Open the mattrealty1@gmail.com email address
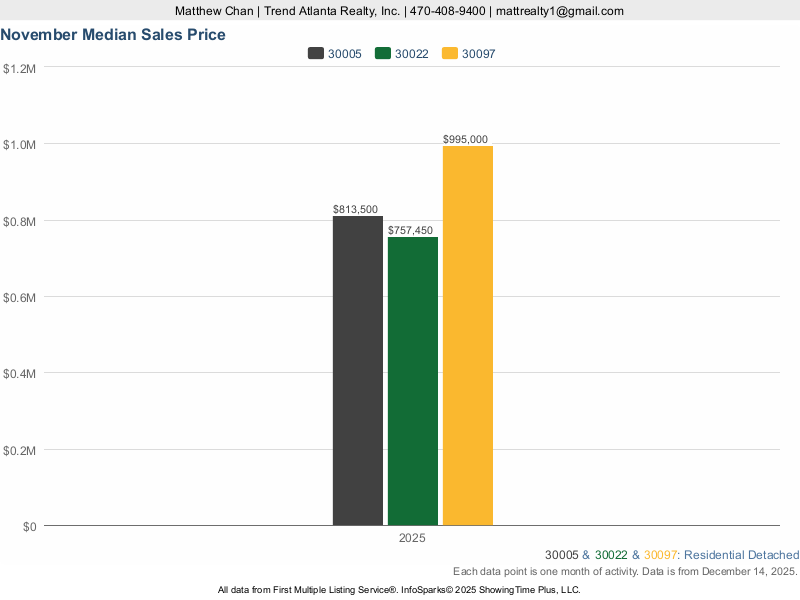 (x=560, y=11)
